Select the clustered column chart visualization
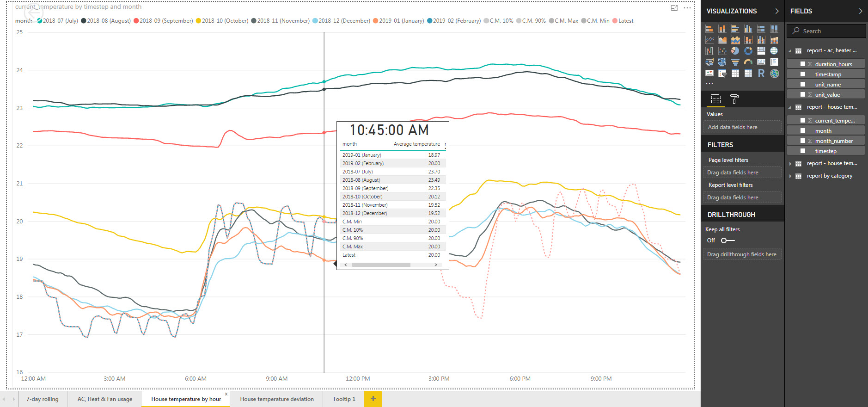The height and width of the screenshot is (407, 868). pos(748,29)
